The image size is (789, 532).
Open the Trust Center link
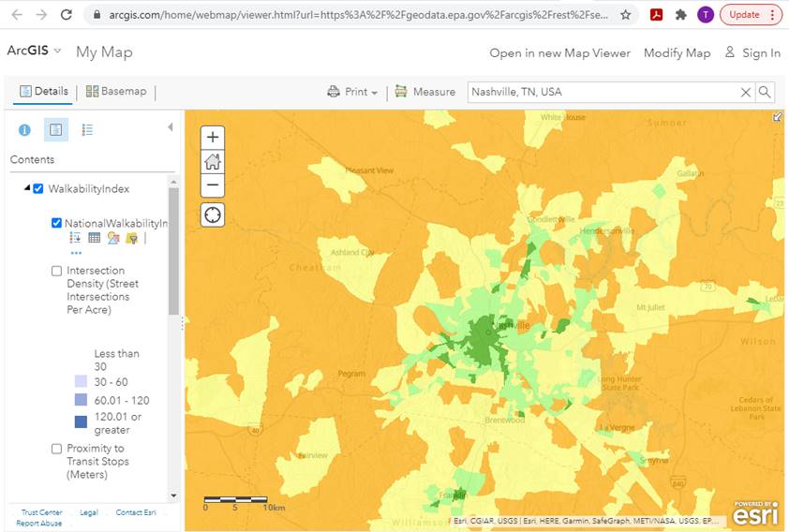pos(42,512)
